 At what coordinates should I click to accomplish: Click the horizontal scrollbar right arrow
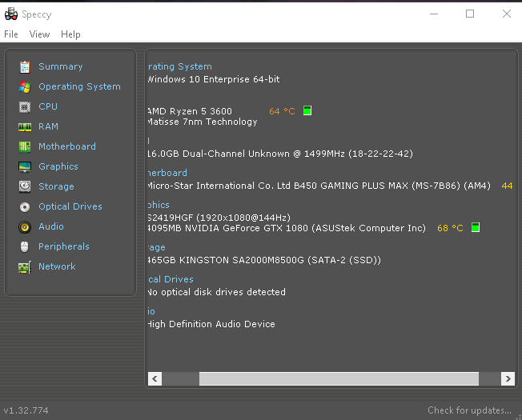508,378
